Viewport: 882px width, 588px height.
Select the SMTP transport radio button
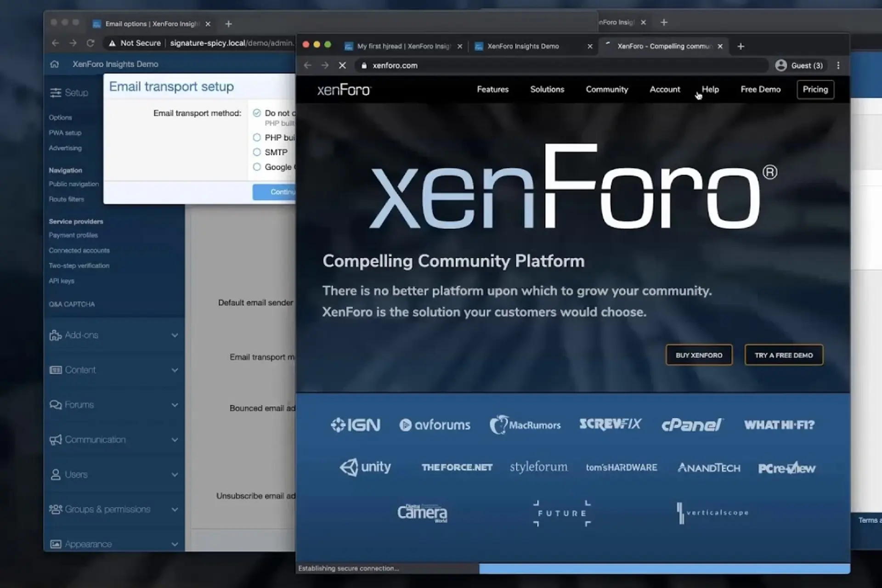pyautogui.click(x=257, y=152)
